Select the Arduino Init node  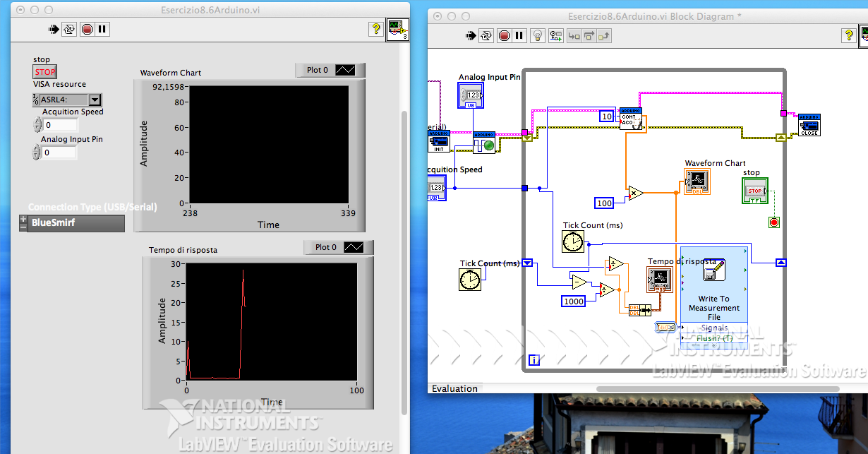(x=438, y=141)
